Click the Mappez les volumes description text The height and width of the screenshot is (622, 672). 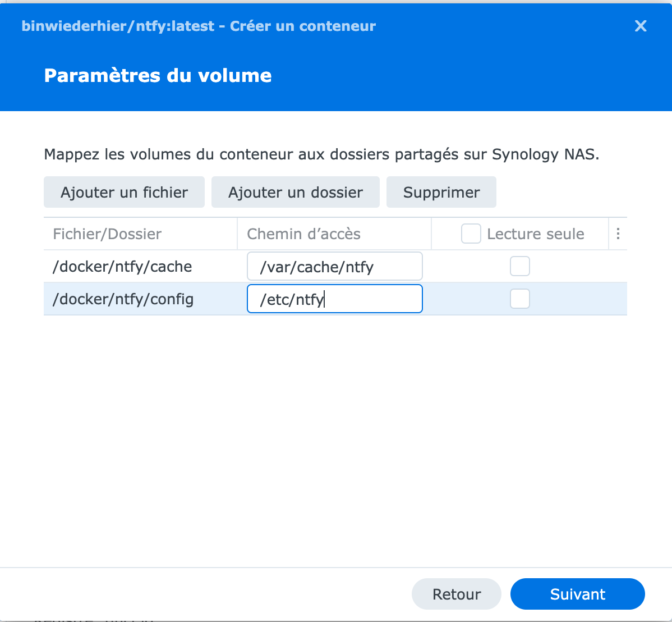point(321,154)
